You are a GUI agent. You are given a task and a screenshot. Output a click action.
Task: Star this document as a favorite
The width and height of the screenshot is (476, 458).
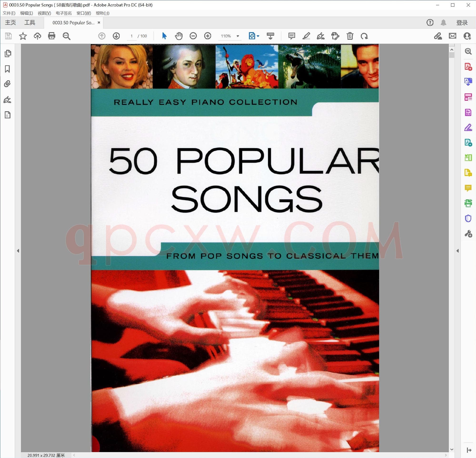coord(23,36)
